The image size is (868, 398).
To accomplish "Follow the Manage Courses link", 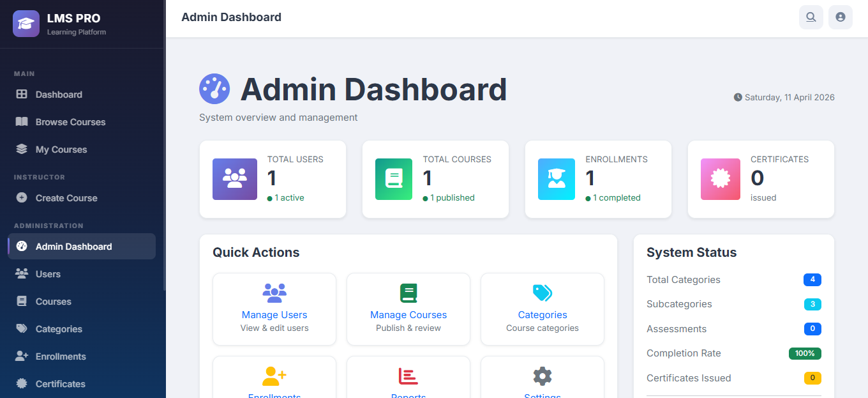I will 408,315.
